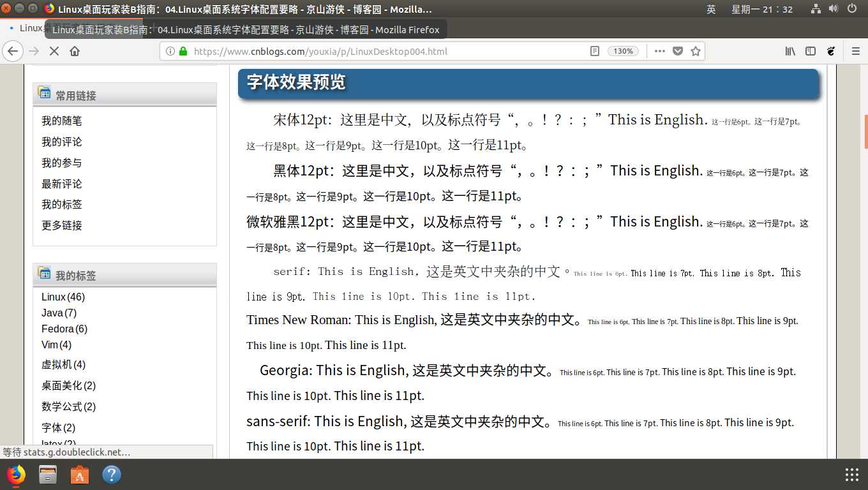868x490 pixels.
Task: Click the forward navigation arrow
Action: pos(34,51)
